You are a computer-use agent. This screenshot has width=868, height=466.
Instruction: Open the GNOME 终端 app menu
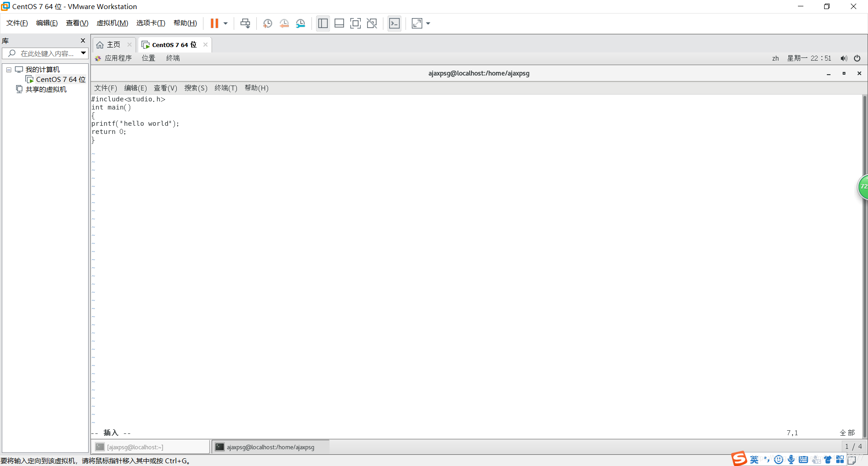coord(173,58)
